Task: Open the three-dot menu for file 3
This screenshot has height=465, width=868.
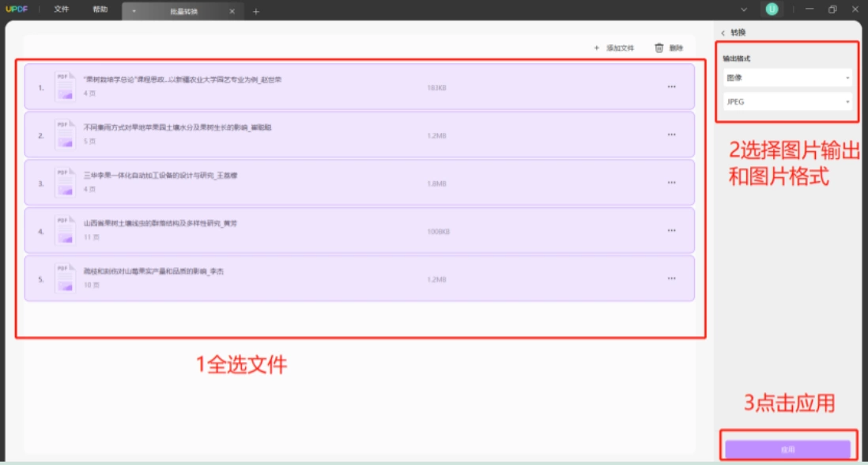Action: [x=671, y=183]
